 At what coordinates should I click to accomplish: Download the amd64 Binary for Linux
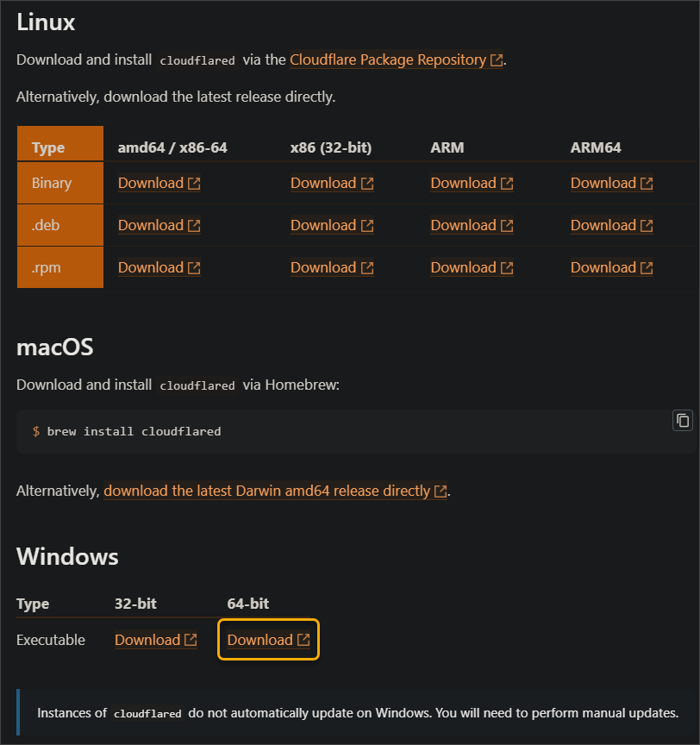coord(159,183)
